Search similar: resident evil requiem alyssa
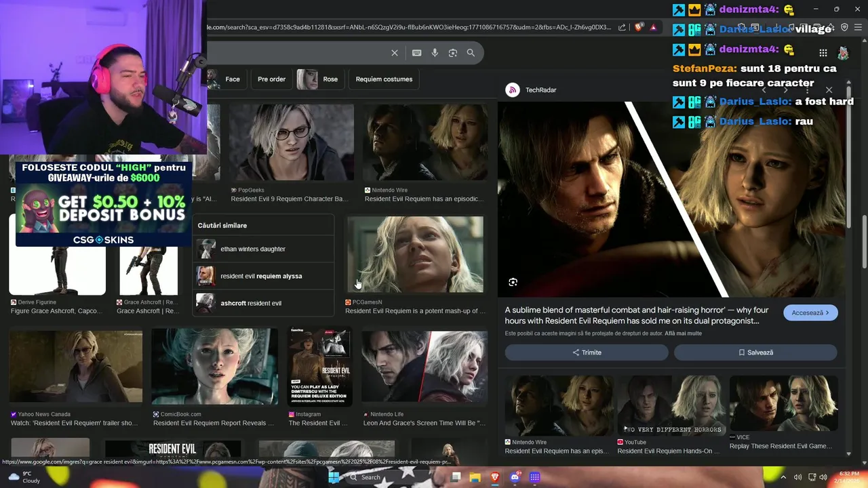Screen dimensions: 868x488 pyautogui.click(x=263, y=276)
